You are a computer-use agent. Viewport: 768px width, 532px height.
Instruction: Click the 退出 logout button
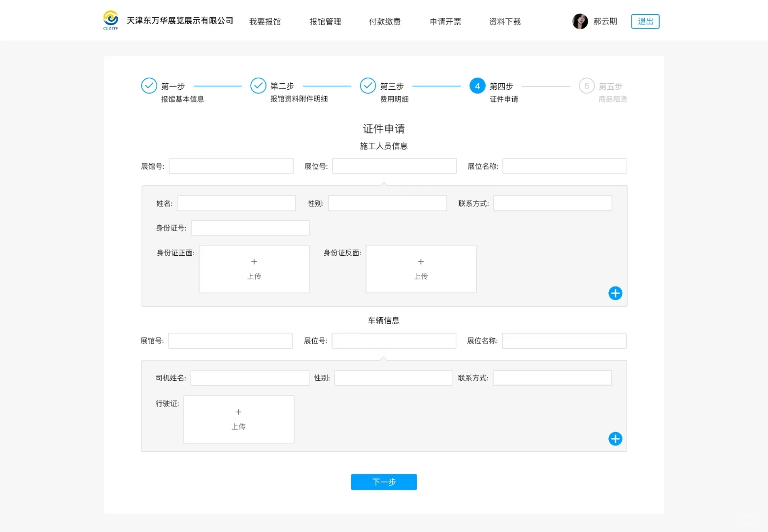pos(645,21)
